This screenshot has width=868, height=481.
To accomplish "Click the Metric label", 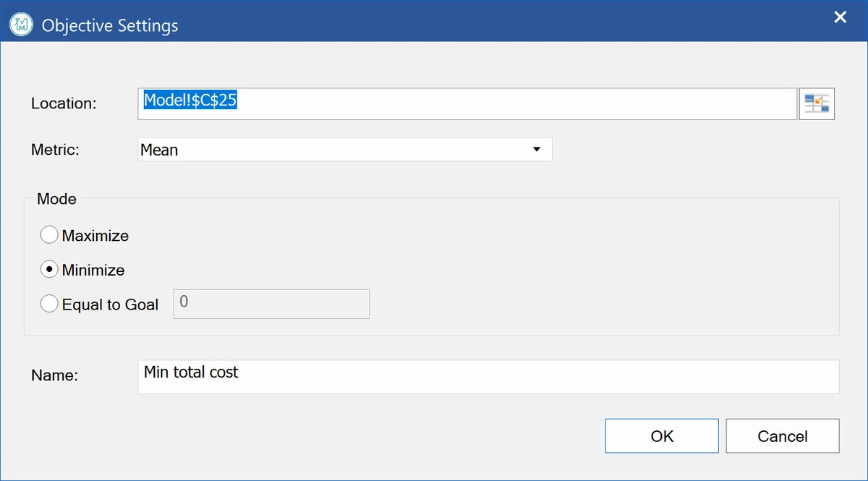I will (55, 150).
